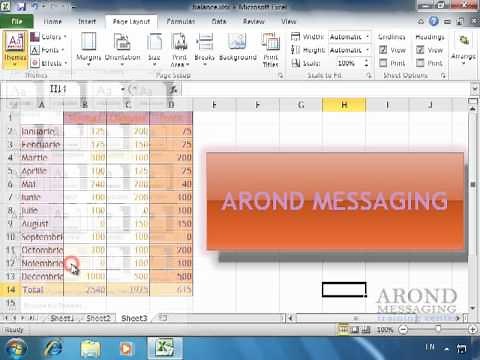Click Excel taskbar button

pos(165,348)
